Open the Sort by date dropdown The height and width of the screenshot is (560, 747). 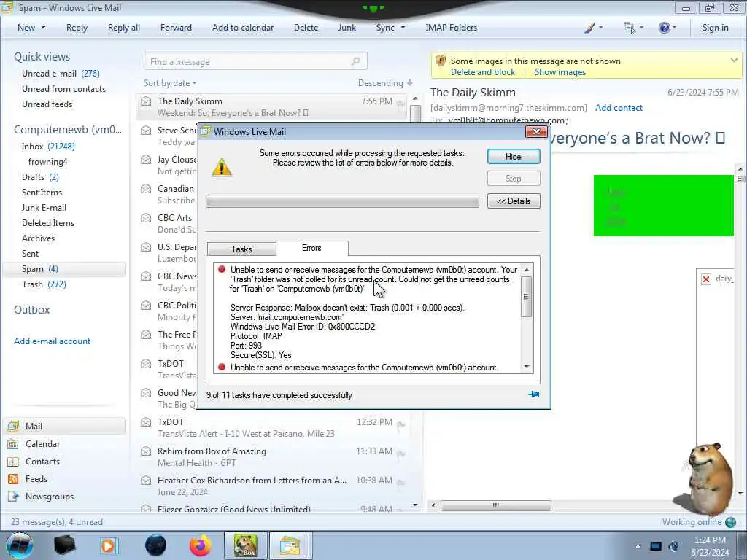tap(170, 83)
